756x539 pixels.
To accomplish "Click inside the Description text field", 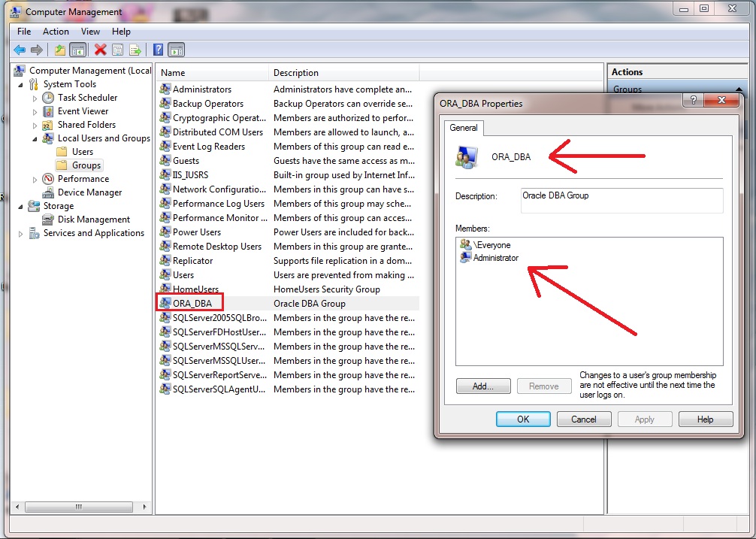I will pos(621,201).
